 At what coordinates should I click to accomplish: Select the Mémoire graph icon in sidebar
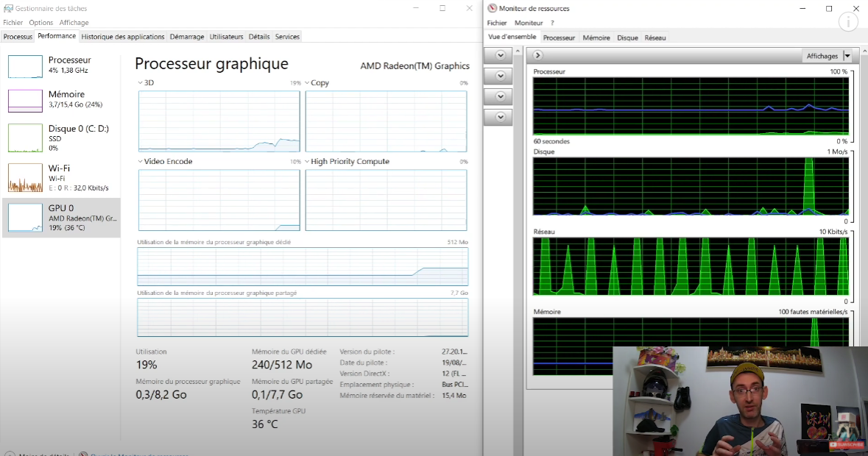point(25,101)
